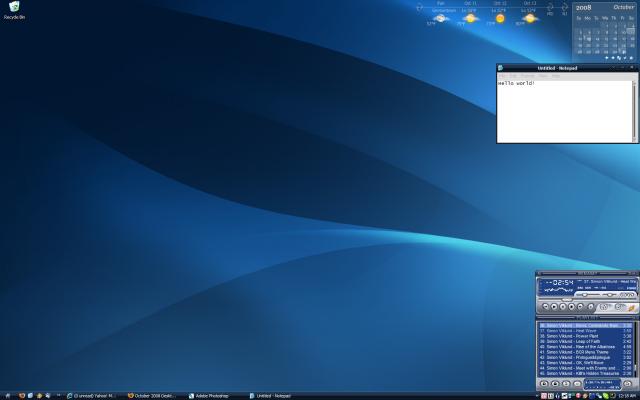Open the Start menu button
This screenshot has width=640, height=400.
7,396
